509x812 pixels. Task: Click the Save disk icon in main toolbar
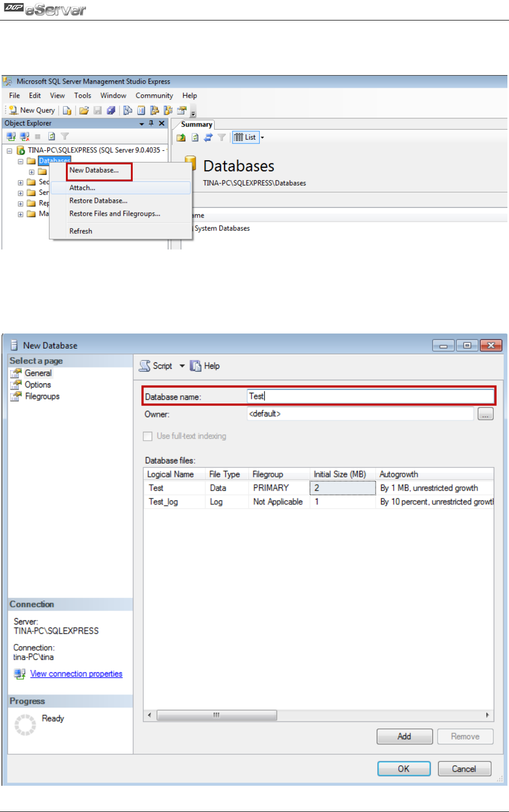click(x=98, y=110)
